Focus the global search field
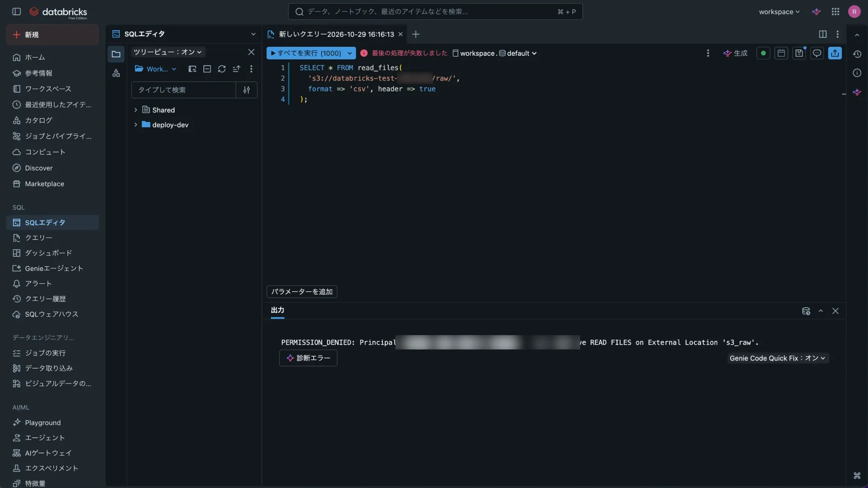Image resolution: width=868 pixels, height=488 pixels. (x=435, y=12)
